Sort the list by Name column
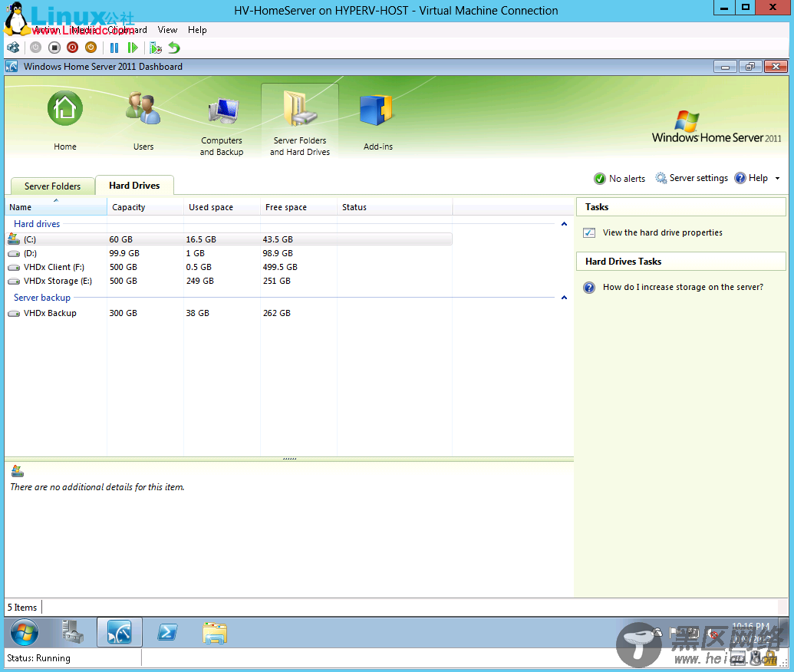 (56, 207)
